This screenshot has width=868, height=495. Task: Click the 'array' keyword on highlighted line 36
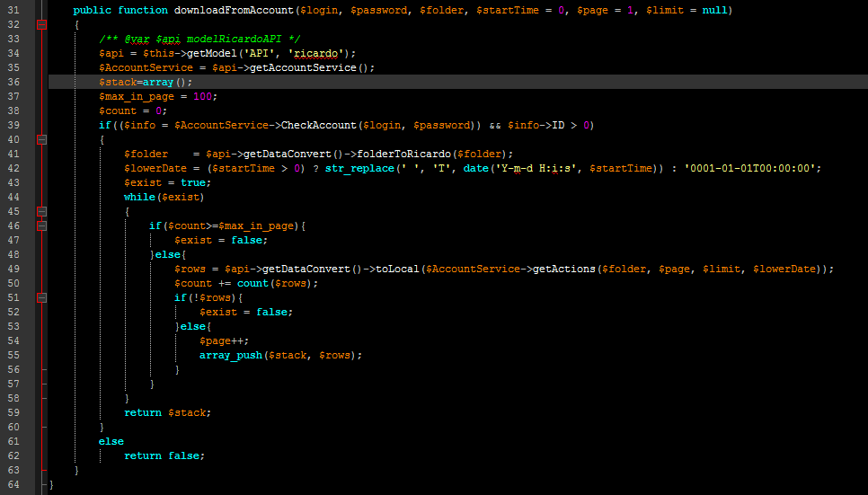coord(158,82)
